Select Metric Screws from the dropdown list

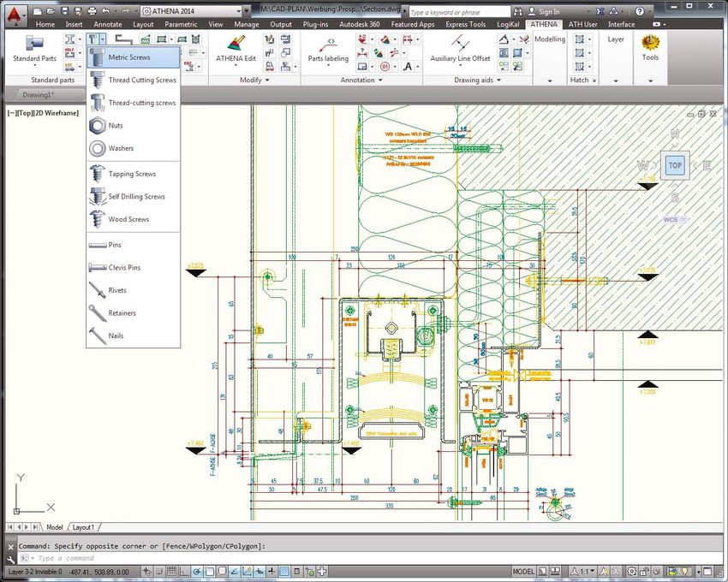pyautogui.click(x=128, y=57)
